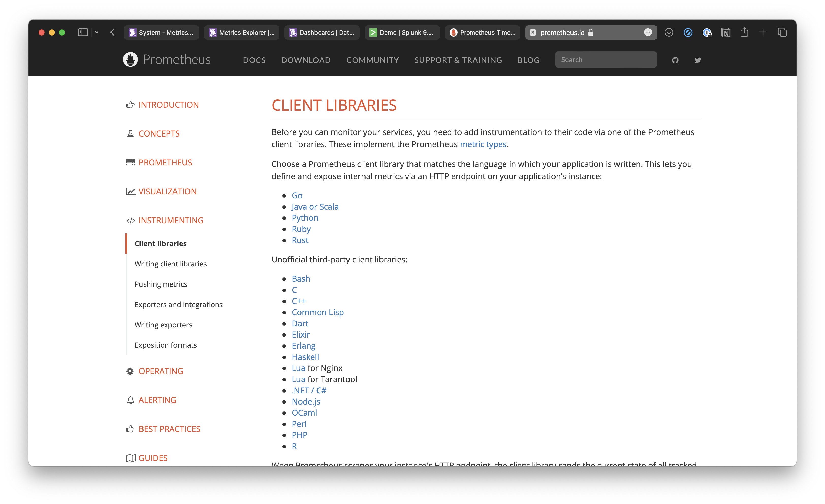Click the Instrumenting code-brackets icon

(131, 220)
